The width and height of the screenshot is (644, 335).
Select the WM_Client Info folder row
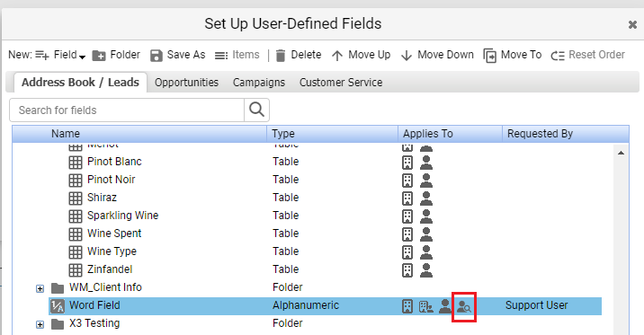[105, 287]
